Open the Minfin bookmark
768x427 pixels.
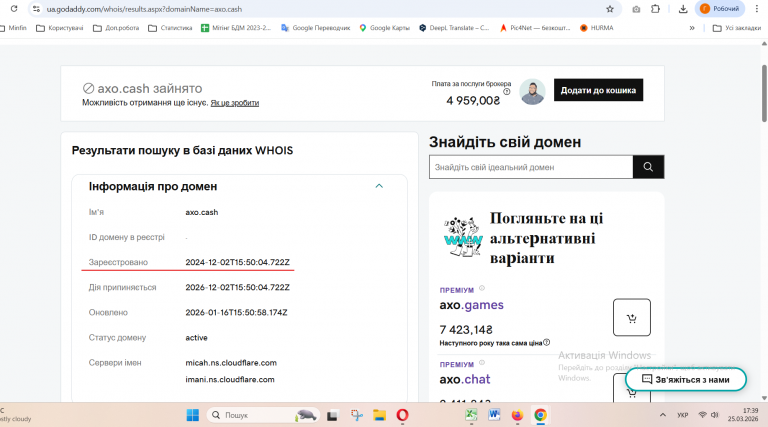point(13,28)
